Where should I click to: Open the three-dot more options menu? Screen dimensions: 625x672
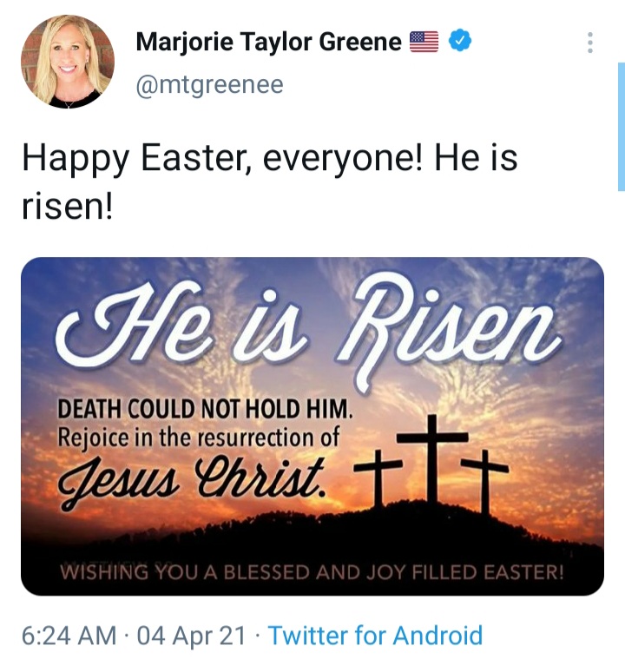pos(590,43)
